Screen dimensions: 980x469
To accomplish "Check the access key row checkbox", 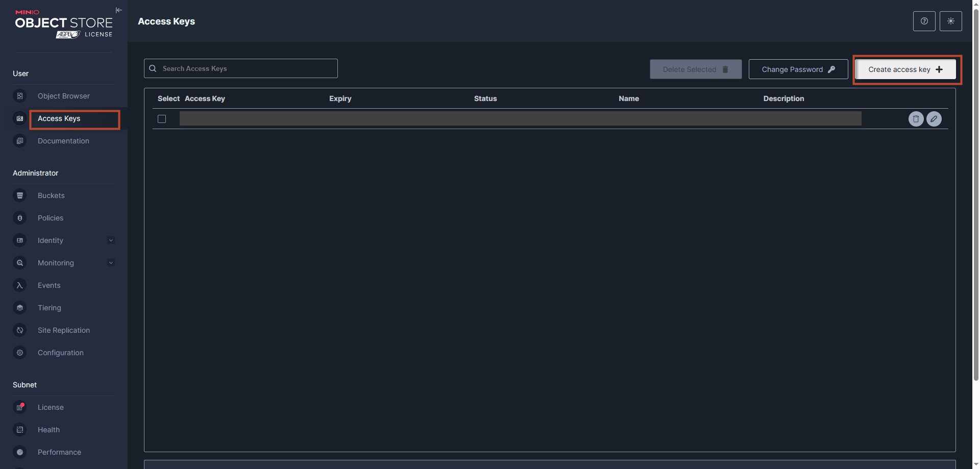I will point(162,119).
